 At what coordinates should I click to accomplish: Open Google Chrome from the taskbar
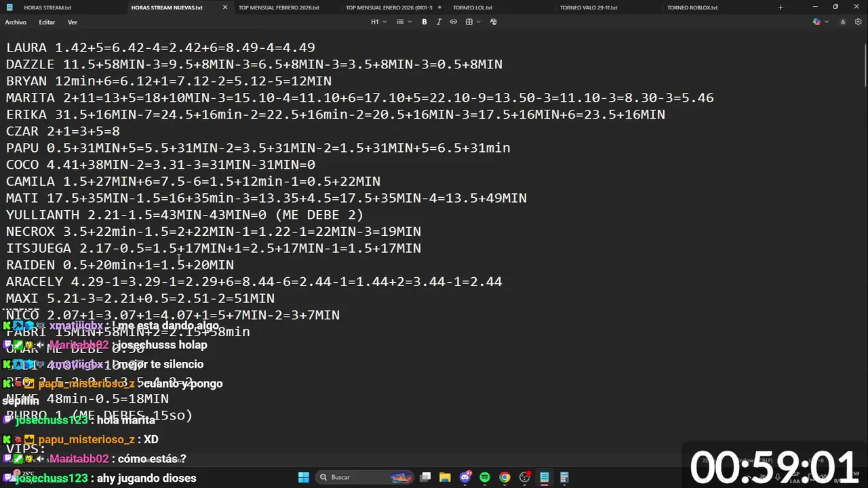(505, 477)
